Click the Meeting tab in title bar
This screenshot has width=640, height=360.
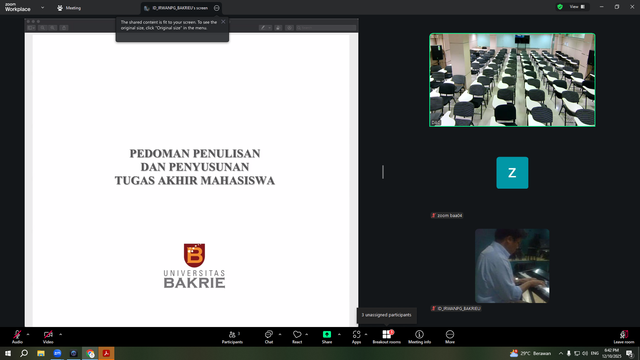(x=69, y=8)
